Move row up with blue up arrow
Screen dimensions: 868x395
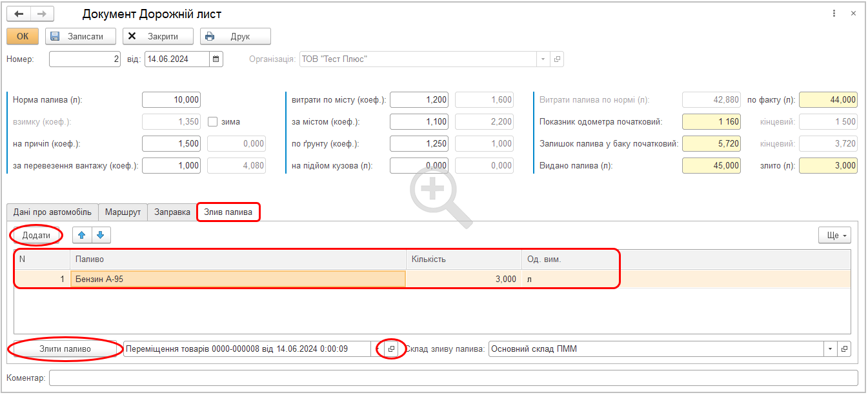[82, 236]
